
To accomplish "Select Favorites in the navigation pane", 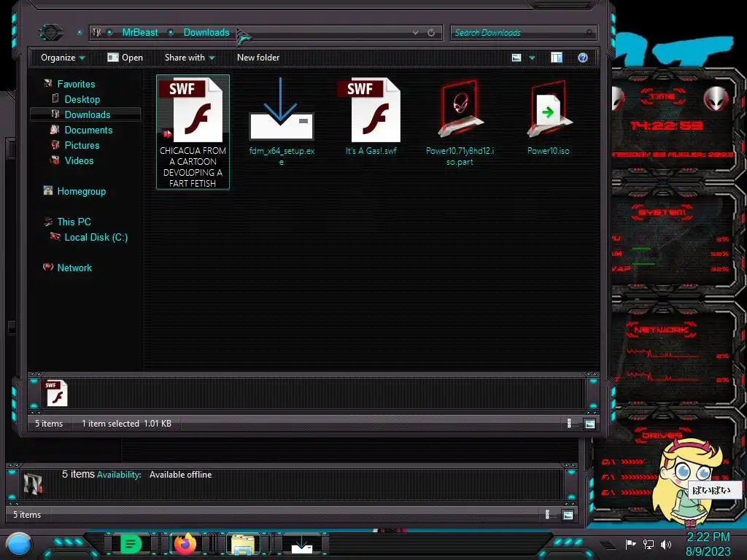I will pyautogui.click(x=76, y=84).
